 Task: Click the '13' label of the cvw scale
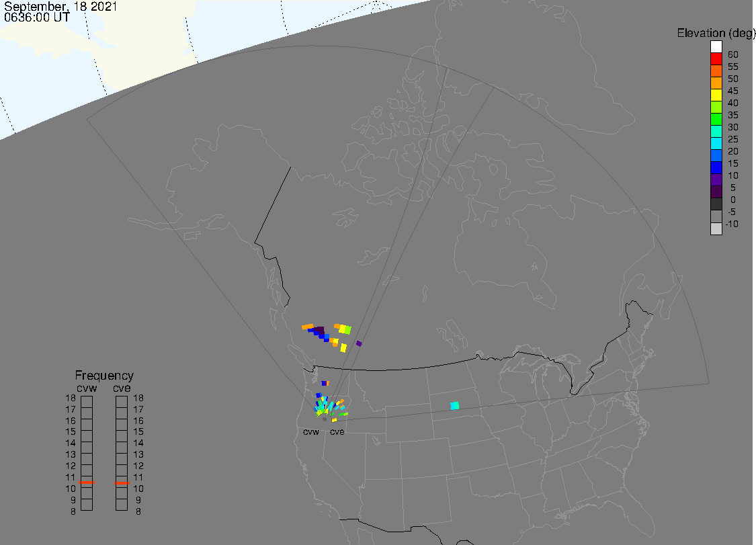click(71, 454)
